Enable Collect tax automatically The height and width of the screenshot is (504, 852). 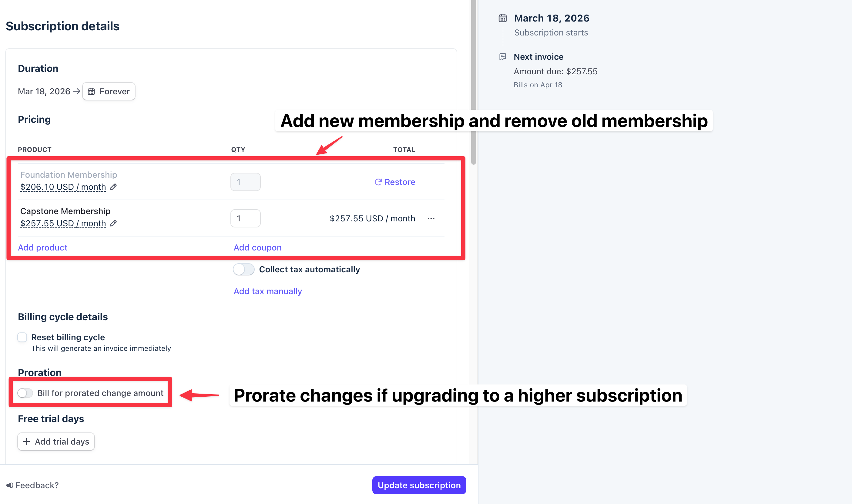(243, 269)
